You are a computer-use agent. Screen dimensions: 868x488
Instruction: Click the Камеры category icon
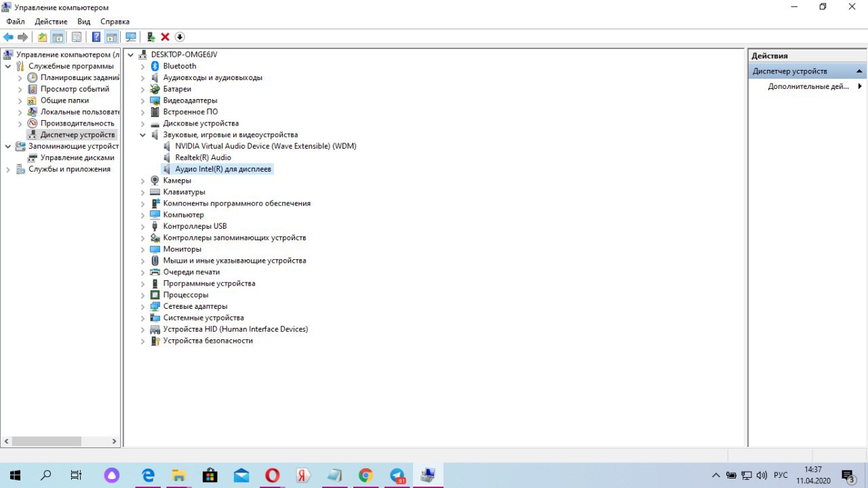pyautogui.click(x=155, y=181)
